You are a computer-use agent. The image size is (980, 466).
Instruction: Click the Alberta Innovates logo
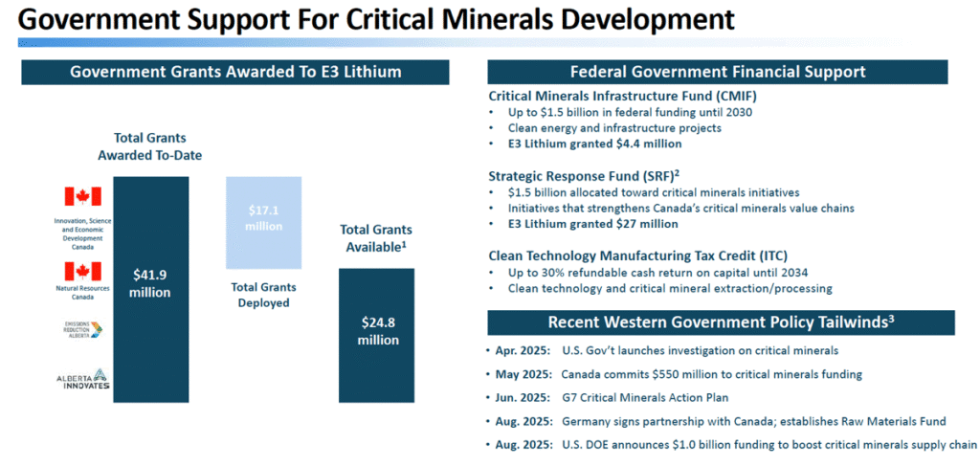point(82,380)
